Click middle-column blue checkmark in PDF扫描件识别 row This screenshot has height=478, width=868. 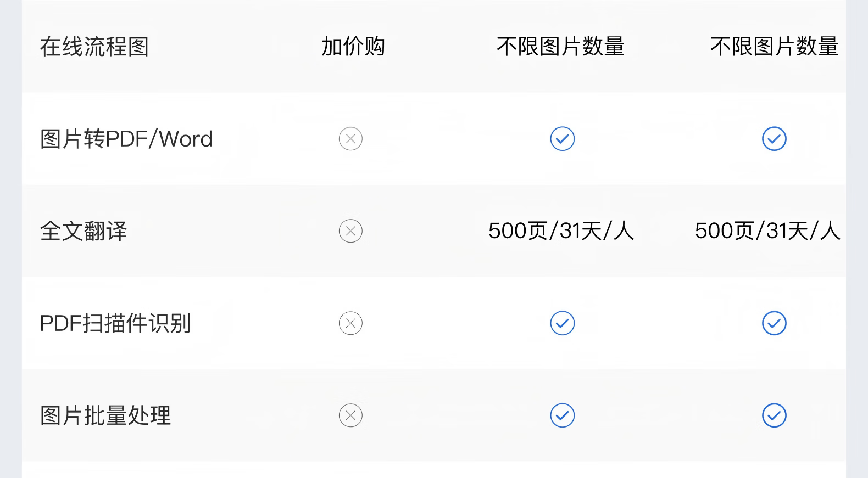(562, 323)
